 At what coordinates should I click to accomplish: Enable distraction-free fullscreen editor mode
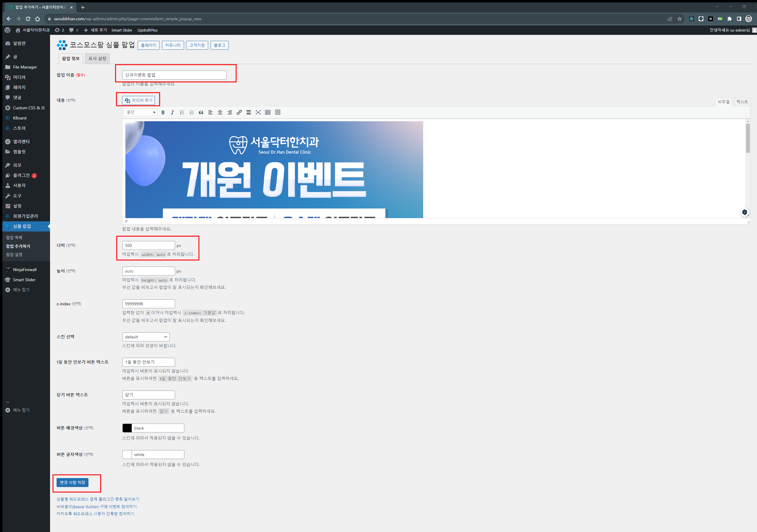[258, 113]
